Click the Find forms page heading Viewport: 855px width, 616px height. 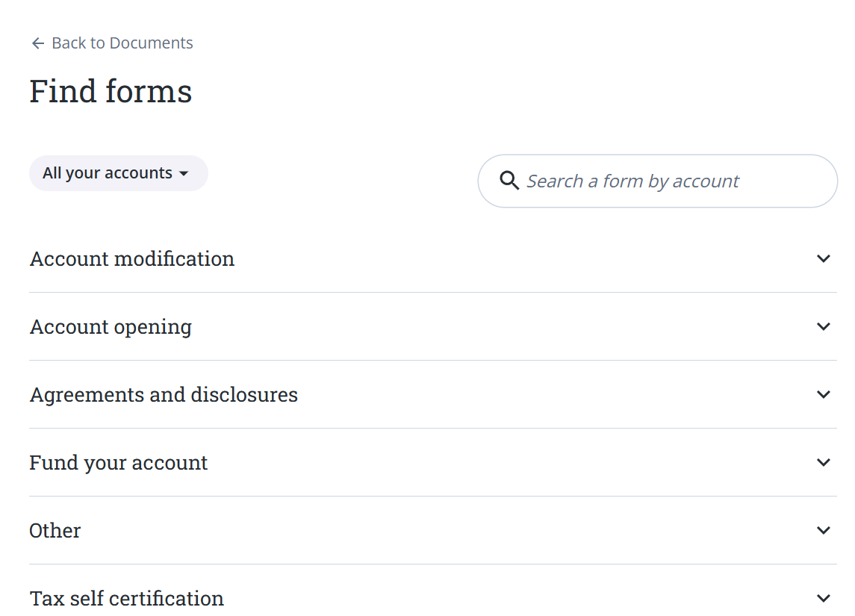coord(110,90)
